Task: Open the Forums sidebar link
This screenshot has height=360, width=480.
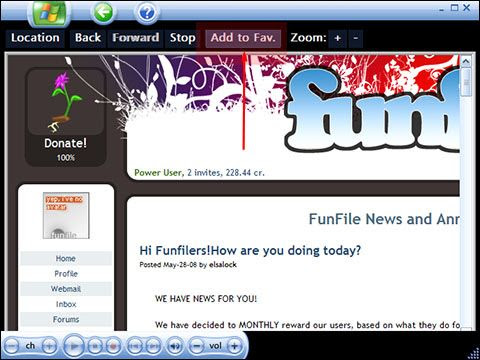Action: tap(66, 319)
